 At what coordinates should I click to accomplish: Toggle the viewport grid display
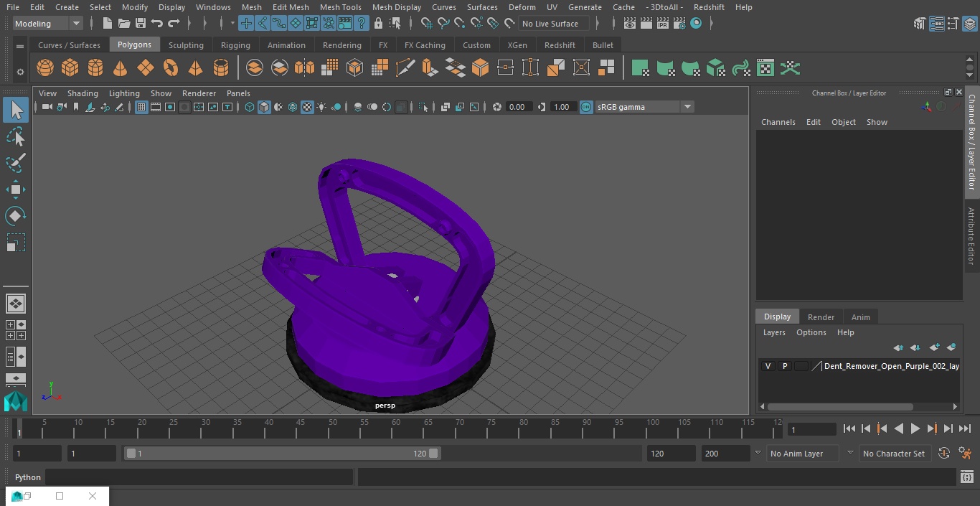pyautogui.click(x=141, y=107)
